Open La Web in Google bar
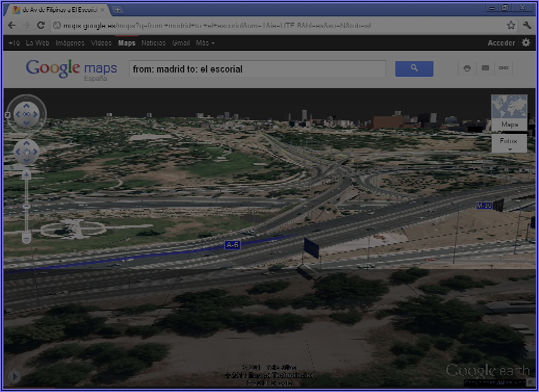The image size is (539, 392). [37, 43]
